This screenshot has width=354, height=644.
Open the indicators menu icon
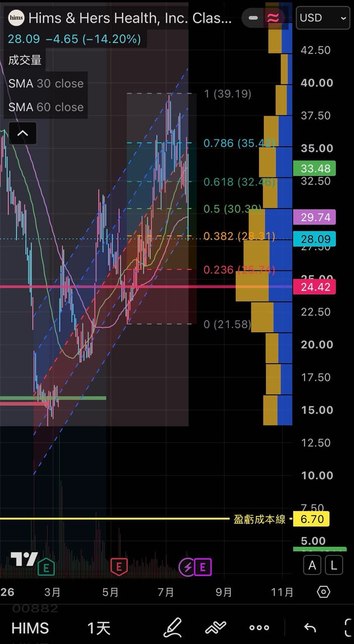point(216,627)
